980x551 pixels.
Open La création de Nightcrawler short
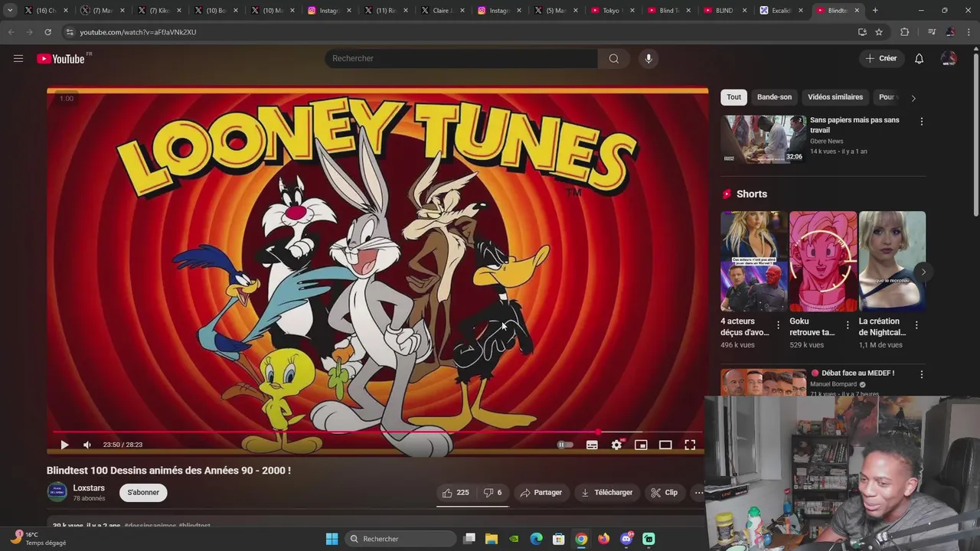coord(892,261)
